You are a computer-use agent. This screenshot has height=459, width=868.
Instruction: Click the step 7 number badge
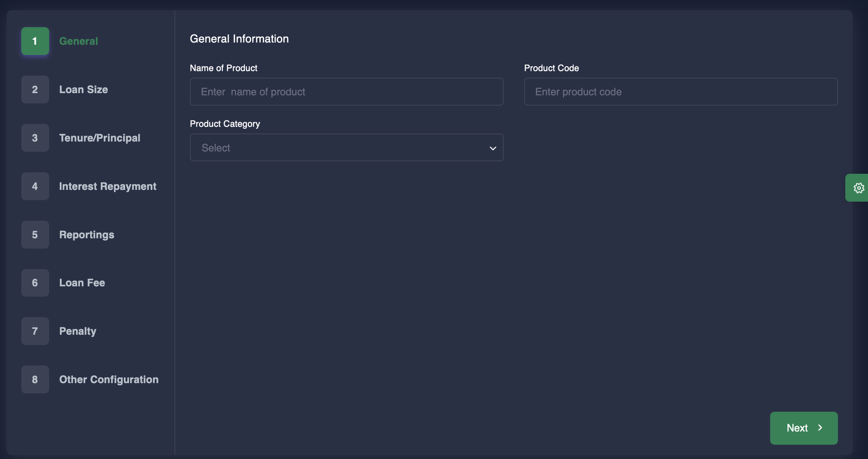click(35, 331)
